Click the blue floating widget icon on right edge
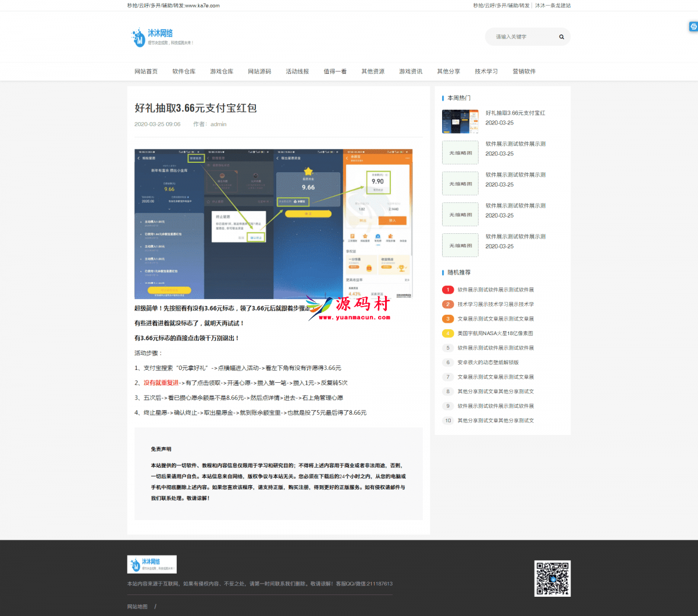The width and height of the screenshot is (698, 616). 693,27
